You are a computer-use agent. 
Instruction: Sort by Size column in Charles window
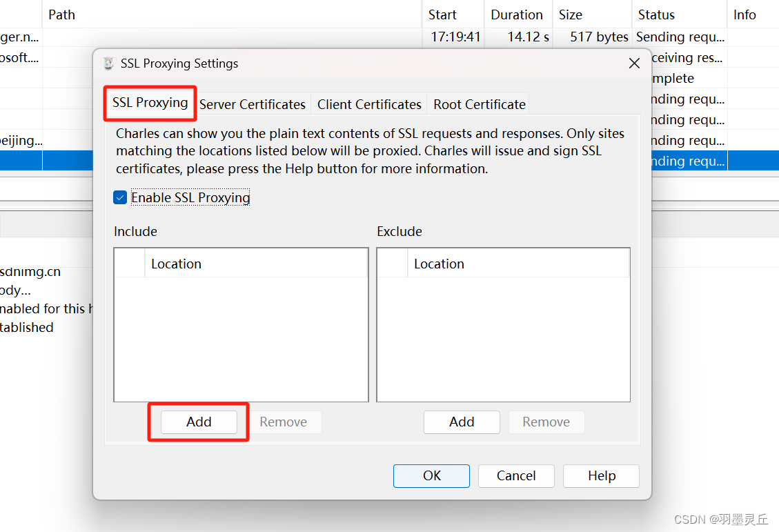pos(592,14)
